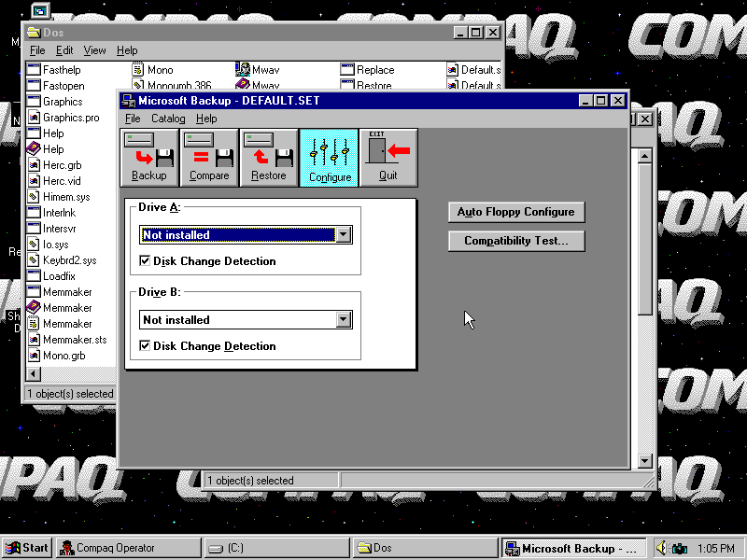The width and height of the screenshot is (747, 560).
Task: Click the scroll up arrow behind Backup window
Action: coord(644,156)
